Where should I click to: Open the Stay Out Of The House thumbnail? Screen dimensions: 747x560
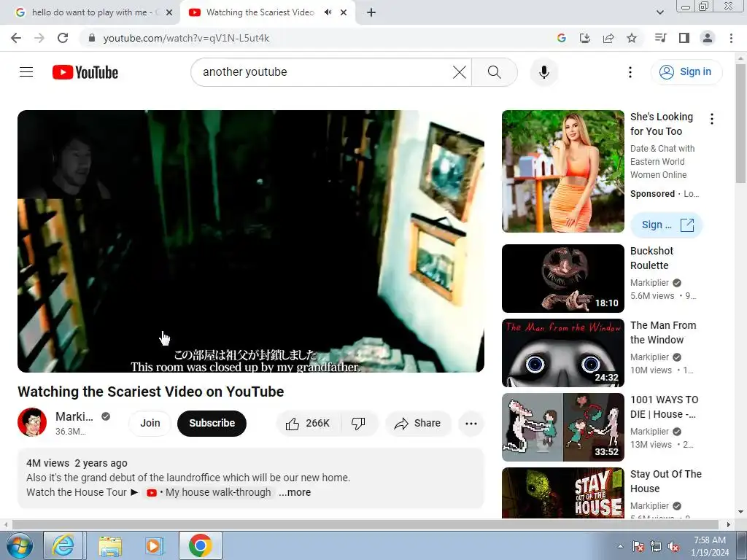[563, 493]
